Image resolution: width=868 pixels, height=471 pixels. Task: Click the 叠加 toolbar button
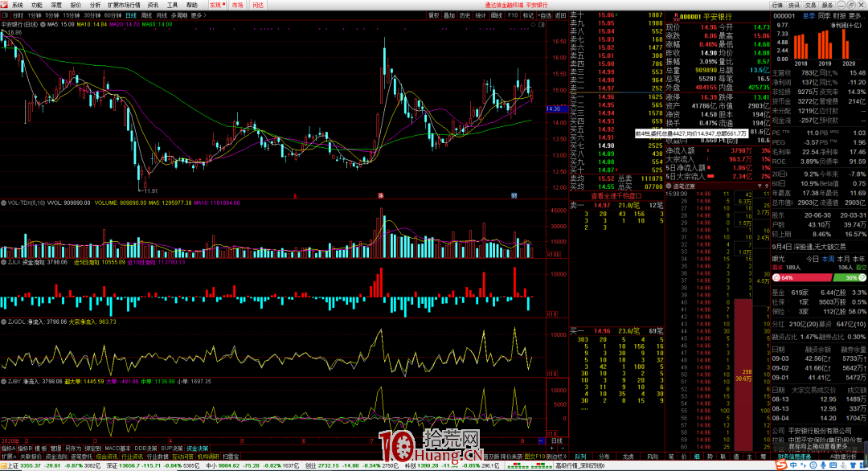449,15
